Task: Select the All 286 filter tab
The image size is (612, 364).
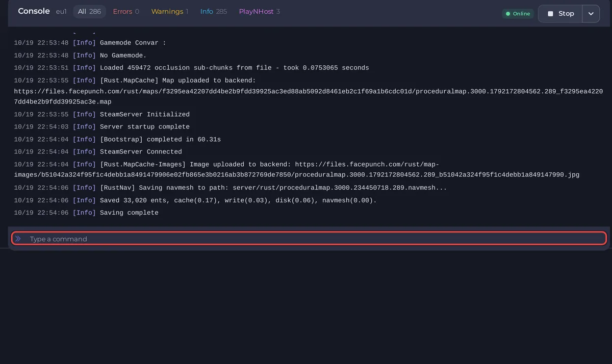Action: [89, 12]
